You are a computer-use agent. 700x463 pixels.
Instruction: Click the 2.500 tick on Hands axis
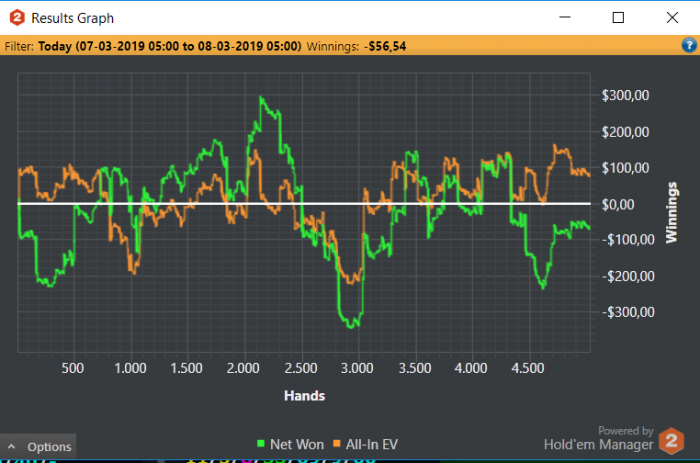click(301, 368)
